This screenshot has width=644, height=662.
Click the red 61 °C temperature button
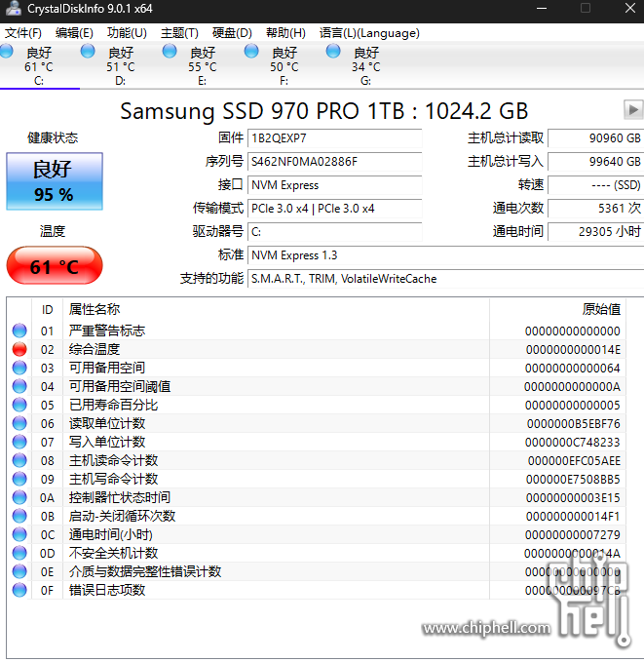click(x=55, y=266)
